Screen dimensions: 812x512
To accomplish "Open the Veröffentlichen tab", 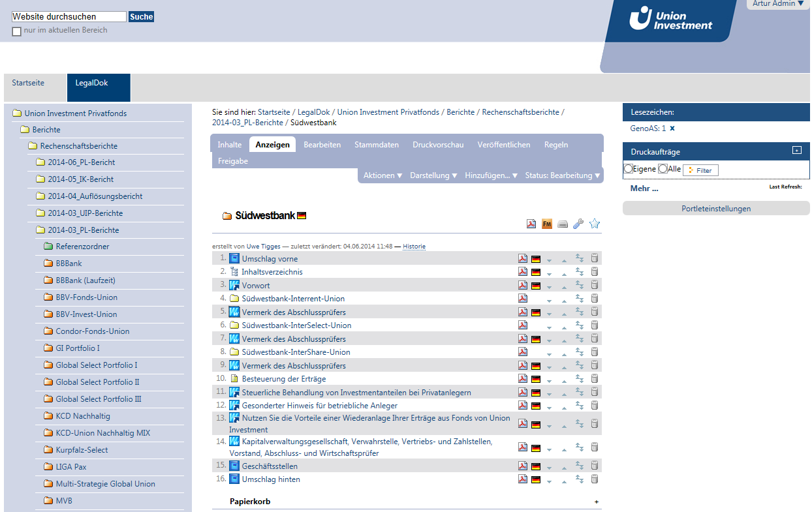I will click(x=504, y=145).
